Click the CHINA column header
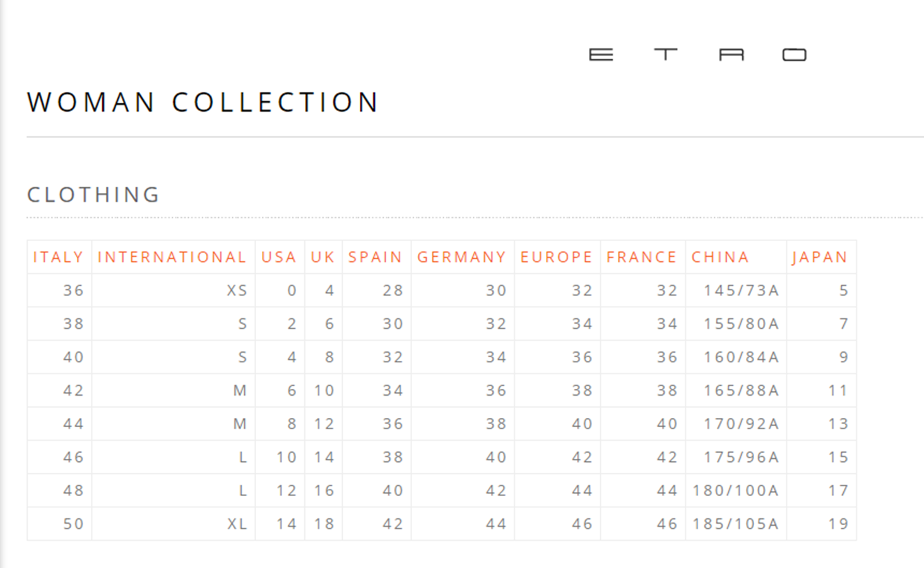Image resolution: width=924 pixels, height=568 pixels. pyautogui.click(x=720, y=257)
